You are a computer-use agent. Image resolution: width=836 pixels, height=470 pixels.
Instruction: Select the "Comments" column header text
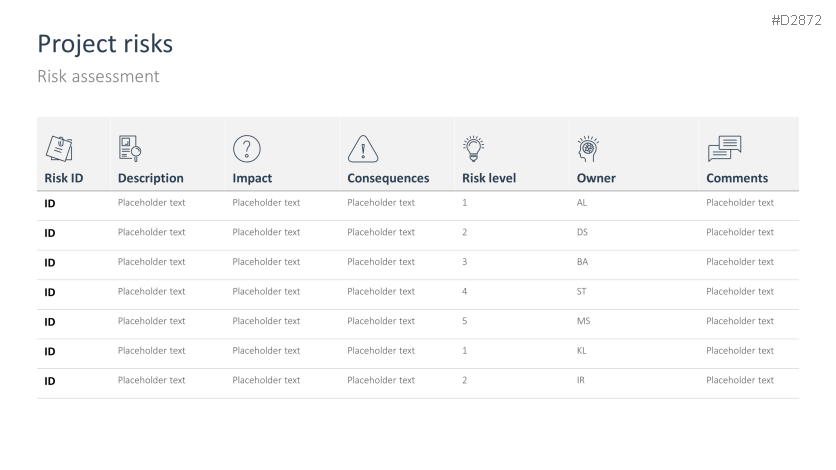pyautogui.click(x=737, y=178)
